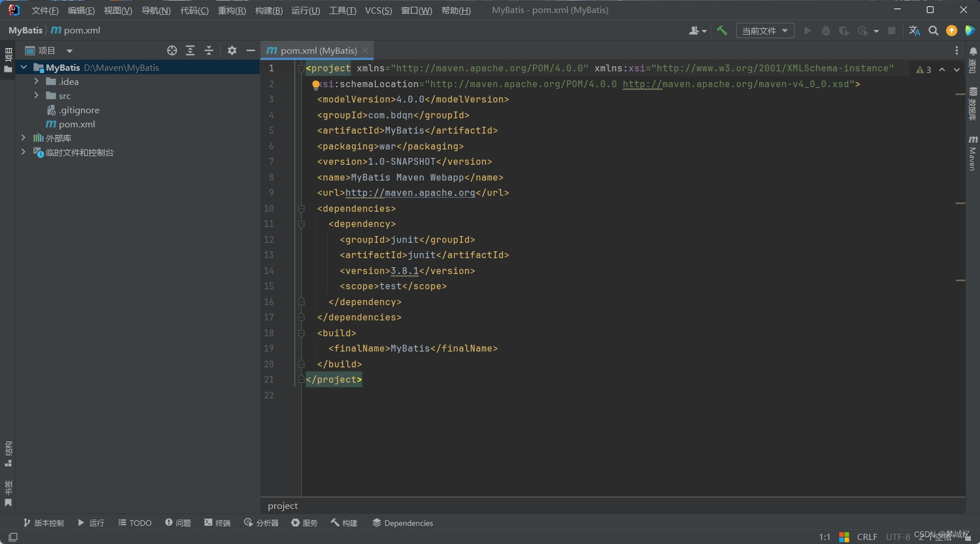
Task: Open 构建 build tool window
Action: [344, 522]
